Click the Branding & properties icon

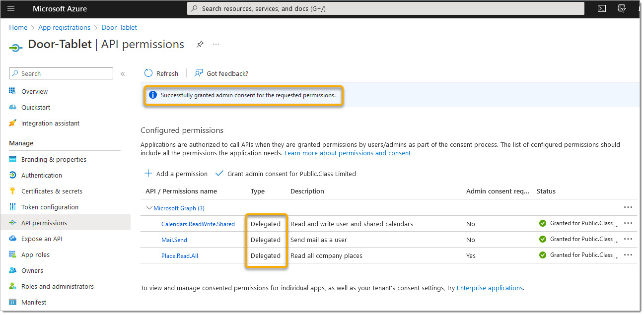pyautogui.click(x=12, y=159)
